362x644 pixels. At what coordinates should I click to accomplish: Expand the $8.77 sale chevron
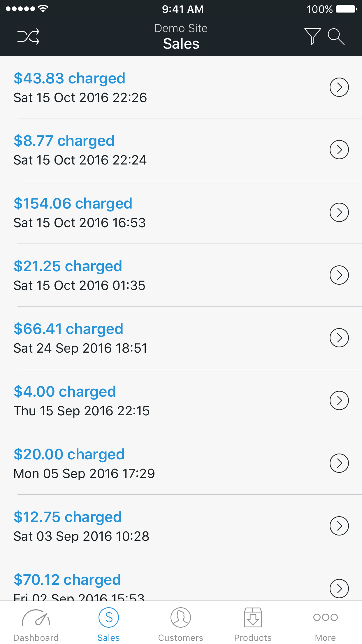pos(339,150)
